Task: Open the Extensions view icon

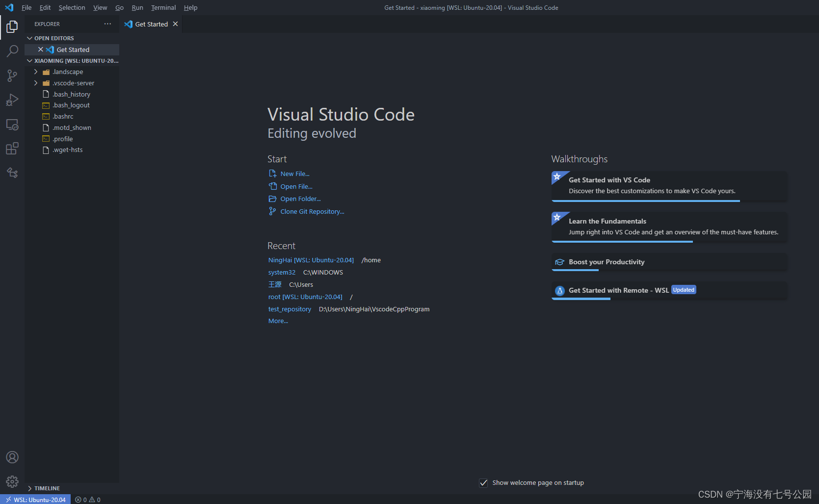Action: [12, 149]
